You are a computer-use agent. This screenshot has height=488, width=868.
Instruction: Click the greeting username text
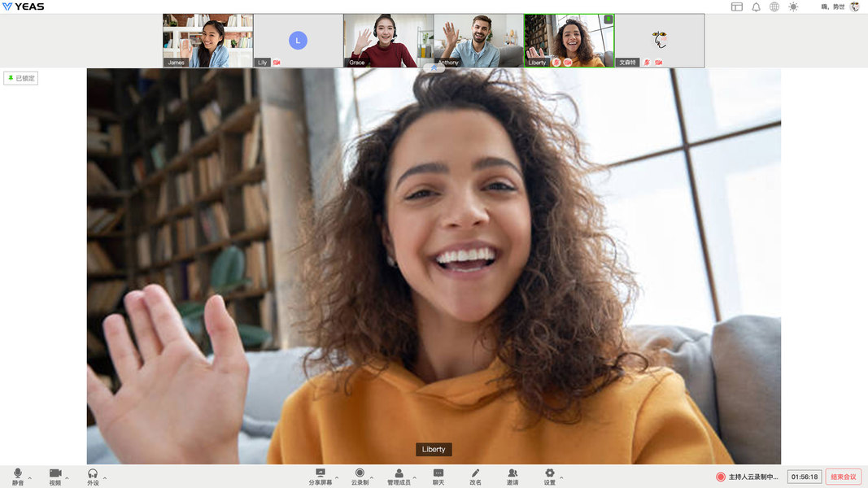coord(832,7)
